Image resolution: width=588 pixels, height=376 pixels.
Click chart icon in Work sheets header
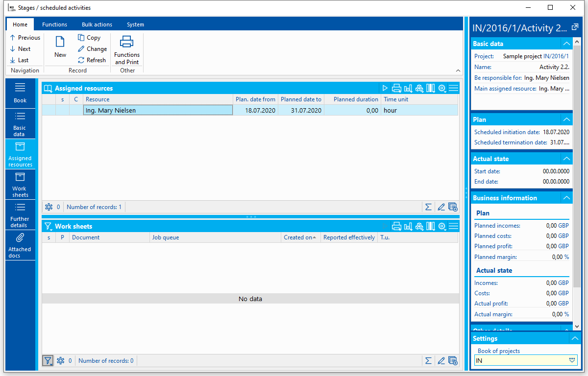point(408,226)
